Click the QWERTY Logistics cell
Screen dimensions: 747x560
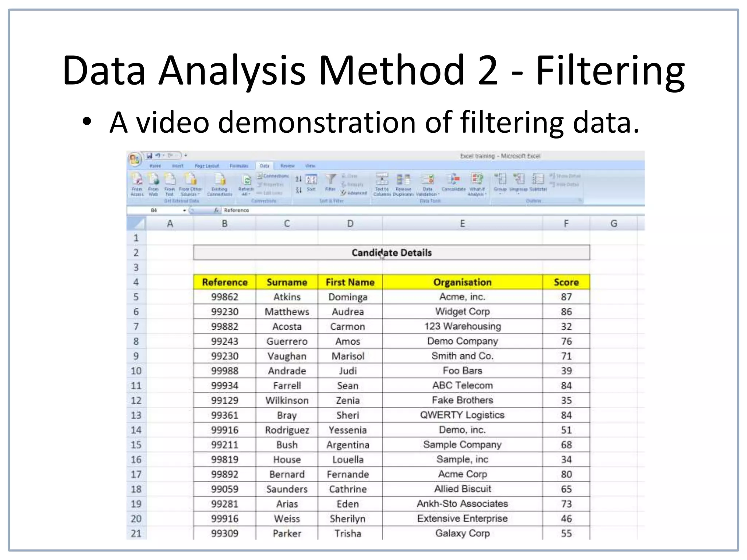462,415
